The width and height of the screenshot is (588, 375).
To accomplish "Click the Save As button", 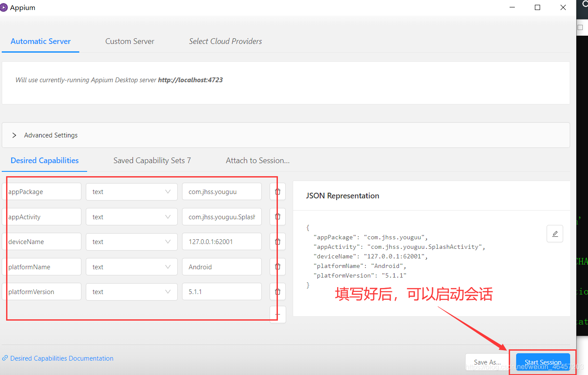I will 487,362.
